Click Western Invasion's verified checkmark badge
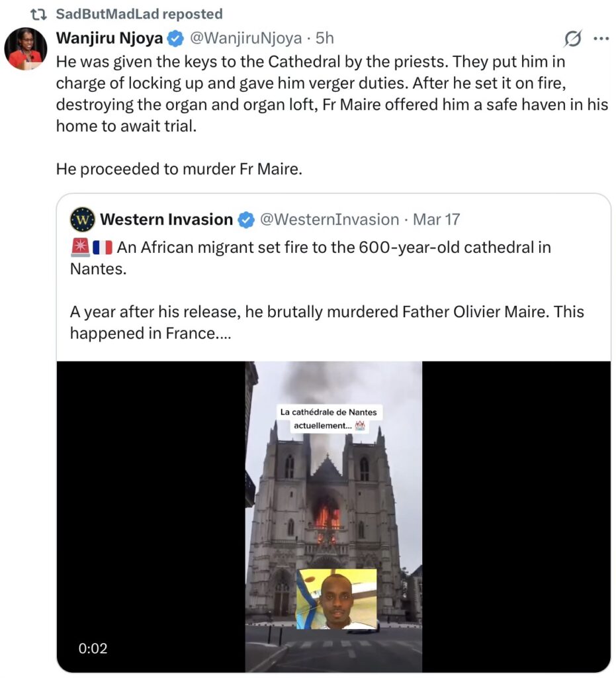616x678 pixels. pos(245,220)
